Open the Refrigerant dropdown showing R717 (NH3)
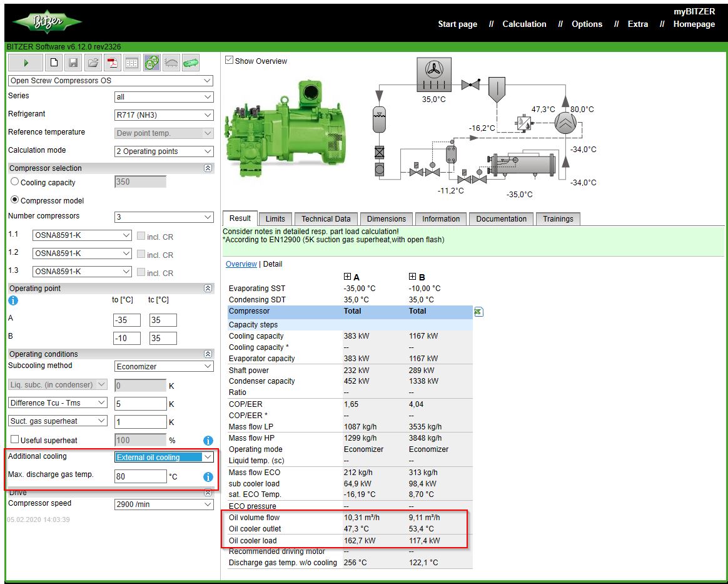The width and height of the screenshot is (728, 584). [x=164, y=115]
